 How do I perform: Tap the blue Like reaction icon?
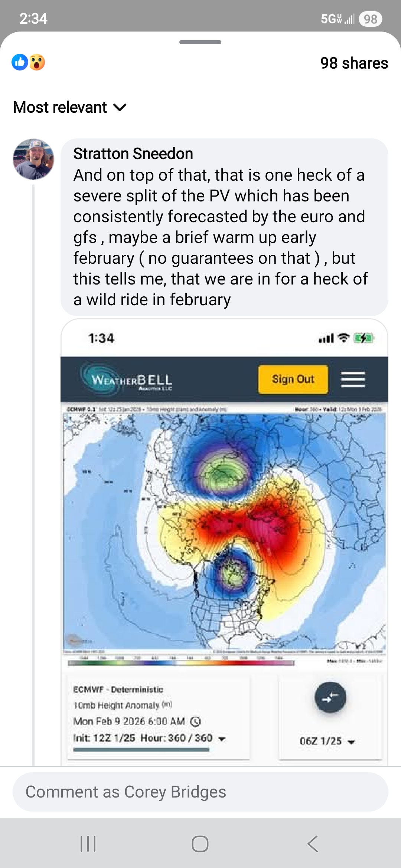pos(20,62)
